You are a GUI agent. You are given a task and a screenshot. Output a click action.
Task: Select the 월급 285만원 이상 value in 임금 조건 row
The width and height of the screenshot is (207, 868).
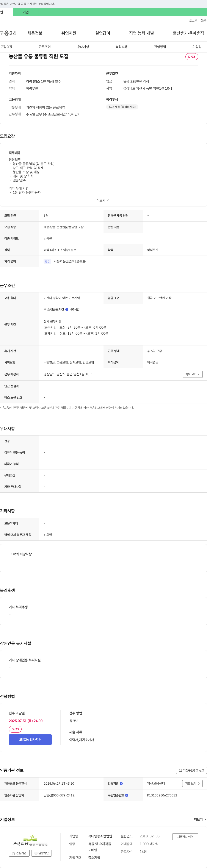click(159, 298)
